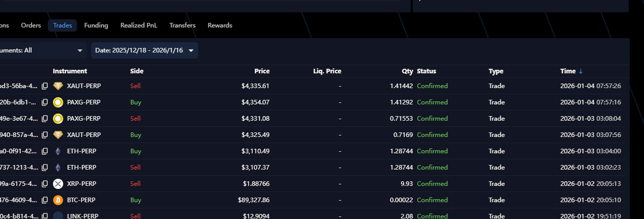The width and height of the screenshot is (644, 219).
Task: Click the Price column header
Action: coord(262,71)
